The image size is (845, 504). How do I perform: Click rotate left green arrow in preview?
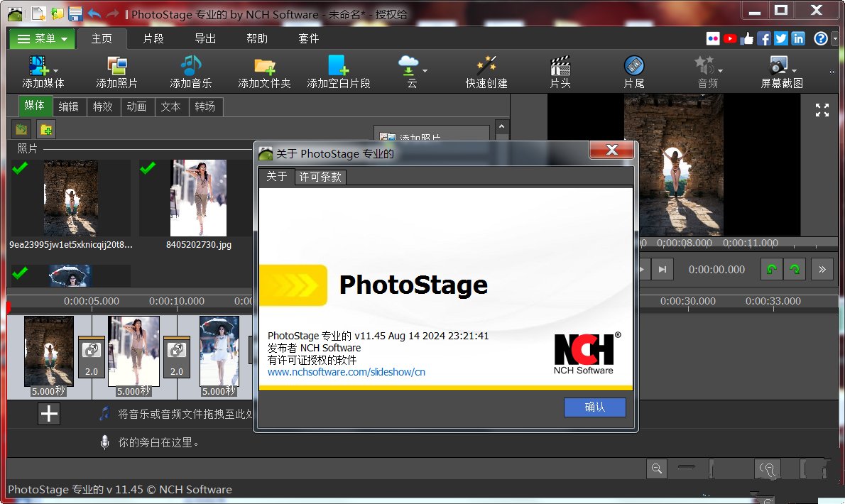point(772,269)
